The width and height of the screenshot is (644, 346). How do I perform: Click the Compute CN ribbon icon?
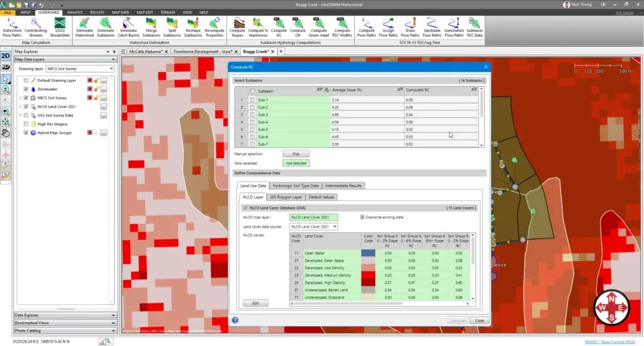point(297,28)
